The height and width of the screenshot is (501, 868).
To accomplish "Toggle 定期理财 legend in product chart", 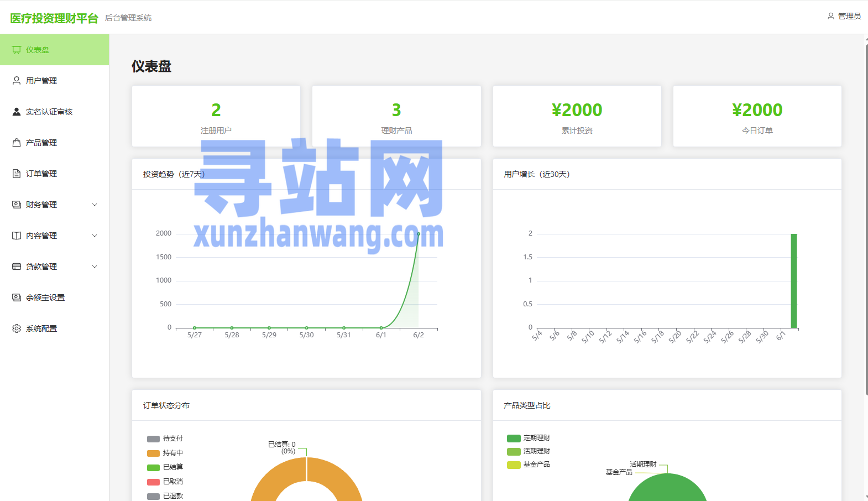I will click(529, 438).
